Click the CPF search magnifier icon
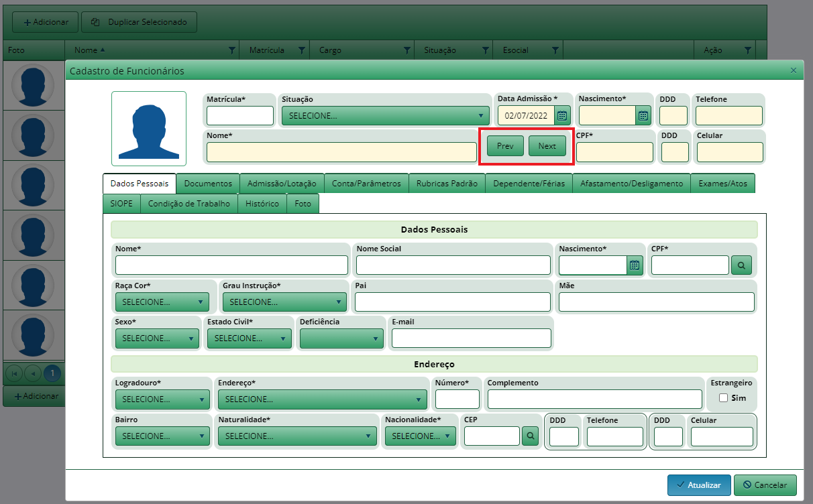The height and width of the screenshot is (504, 813). tap(741, 265)
